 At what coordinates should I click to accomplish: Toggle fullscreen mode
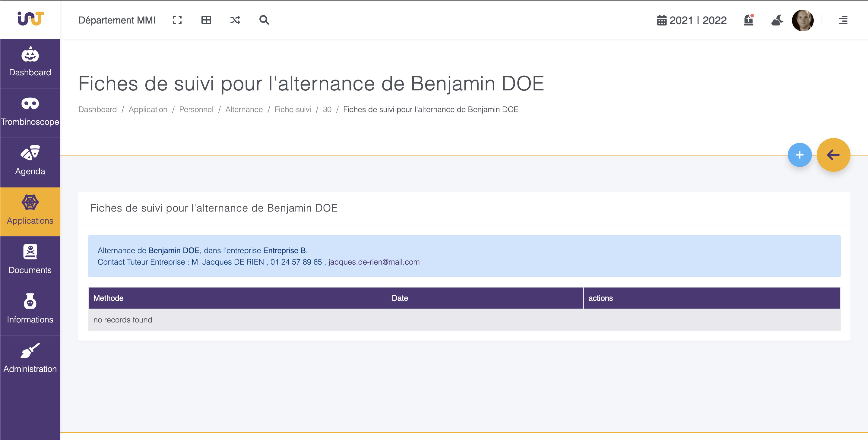click(177, 20)
